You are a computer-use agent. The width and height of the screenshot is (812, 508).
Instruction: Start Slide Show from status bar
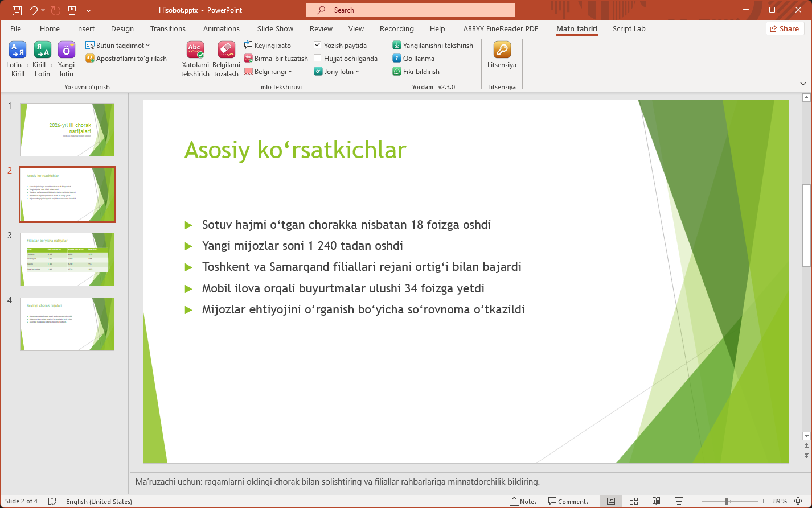[x=679, y=501]
